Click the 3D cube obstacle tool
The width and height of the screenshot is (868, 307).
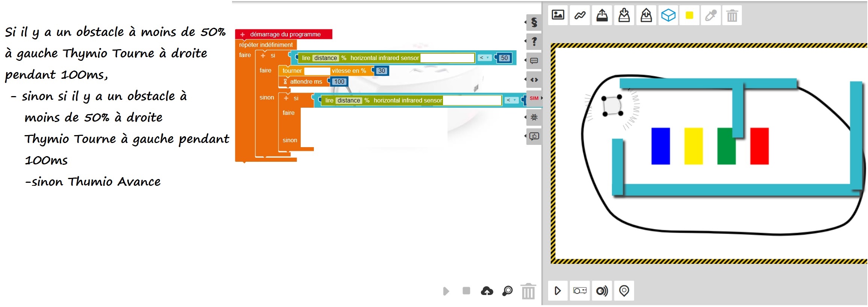(x=668, y=15)
